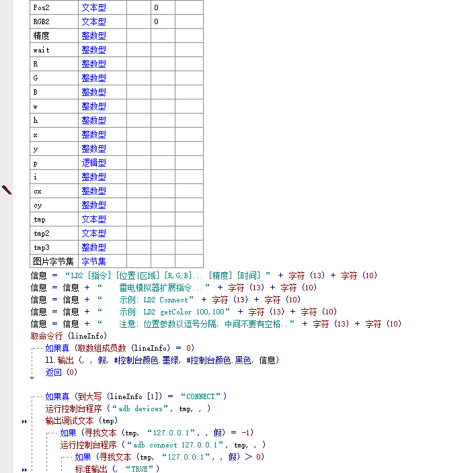
Task: Click the ll.输出 statement line
Action: click(162, 360)
